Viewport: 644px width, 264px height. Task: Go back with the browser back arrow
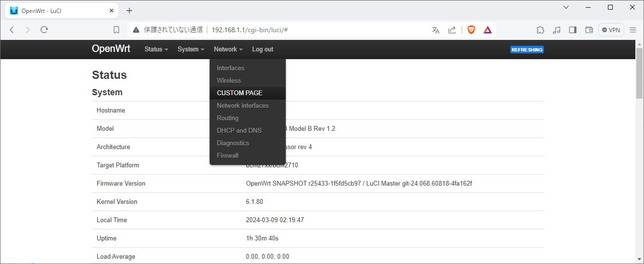click(x=12, y=30)
